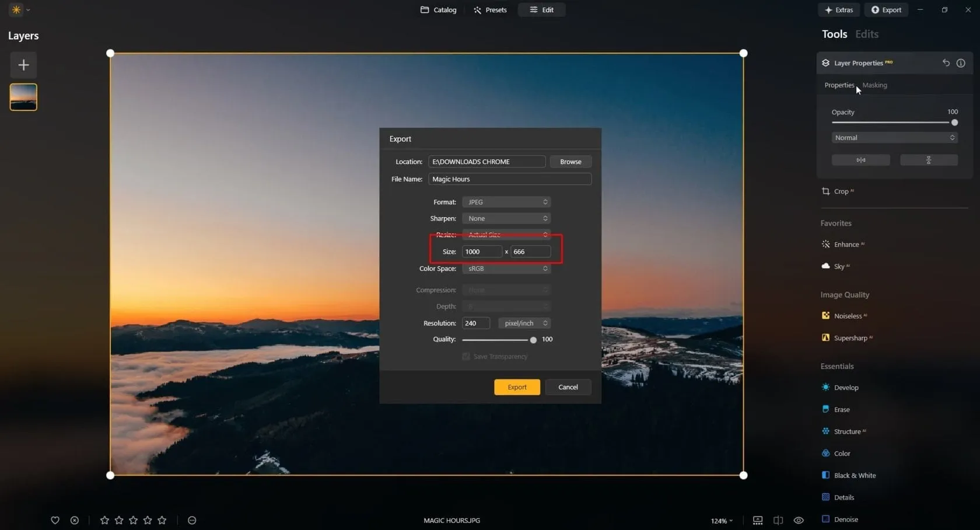
Task: Enable the Save Transparency checkbox
Action: [466, 356]
